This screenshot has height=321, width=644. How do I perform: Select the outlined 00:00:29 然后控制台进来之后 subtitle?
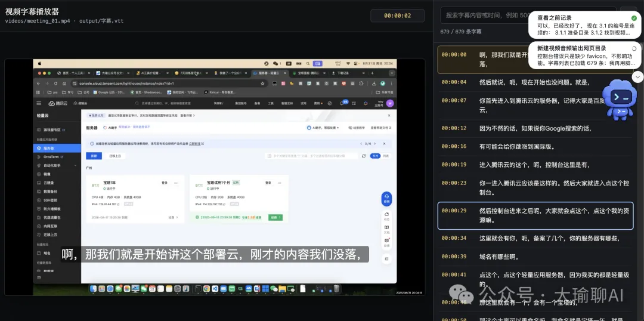click(535, 215)
